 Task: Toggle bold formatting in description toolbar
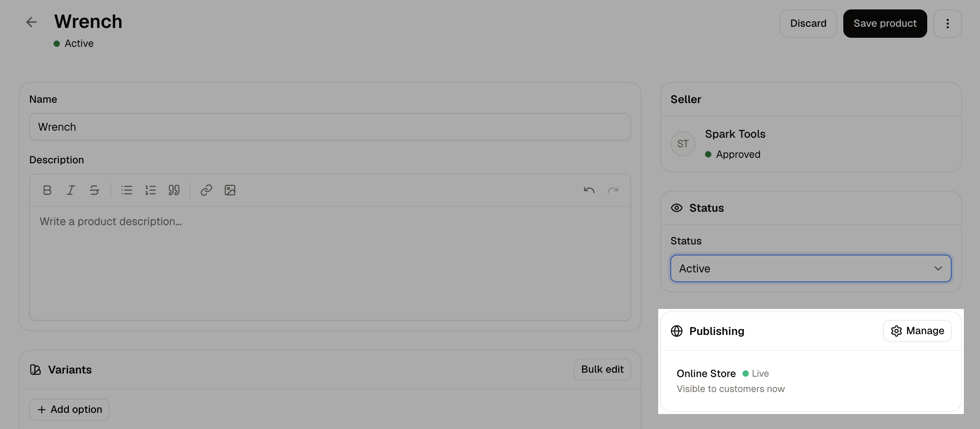point(47,190)
